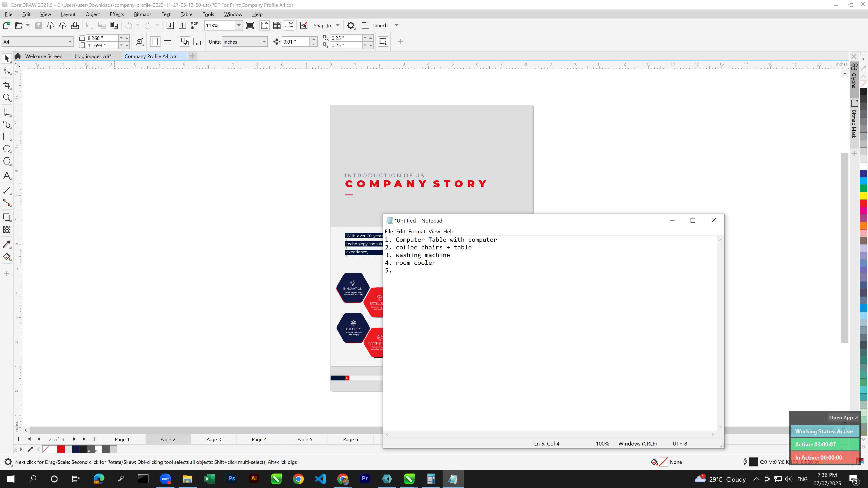This screenshot has width=868, height=488.
Task: Click the Print icon
Action: 75,25
